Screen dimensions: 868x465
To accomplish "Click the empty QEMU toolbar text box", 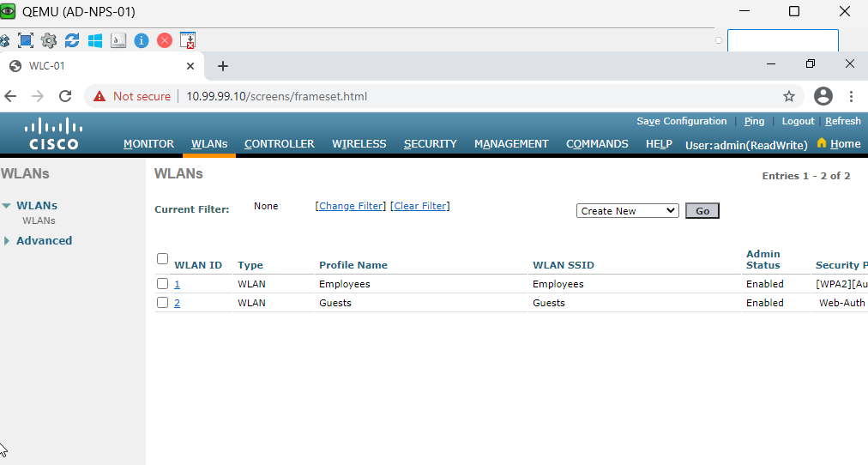I will point(783,40).
